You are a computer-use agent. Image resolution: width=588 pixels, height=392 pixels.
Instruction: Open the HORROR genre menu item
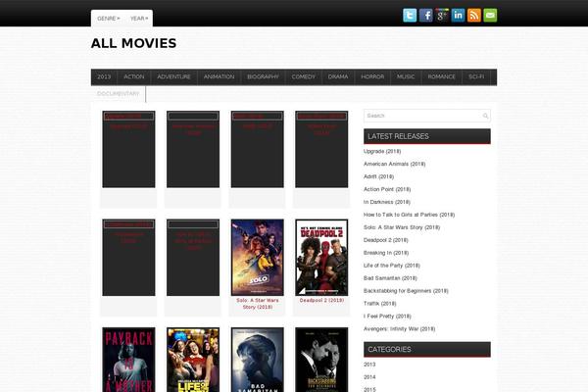[x=372, y=76]
